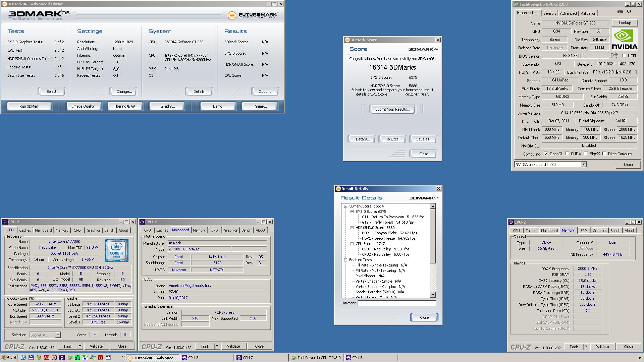Collapse the HDR/SM3.0 Score 5880 node
Viewport: 644px width, 362px height.
[352, 228]
